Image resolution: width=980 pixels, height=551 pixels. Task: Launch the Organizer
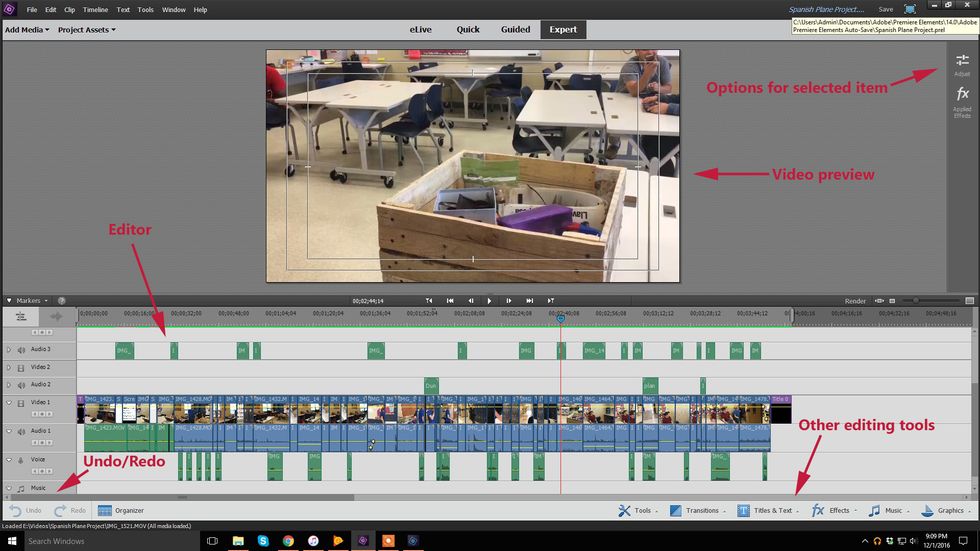pos(120,511)
